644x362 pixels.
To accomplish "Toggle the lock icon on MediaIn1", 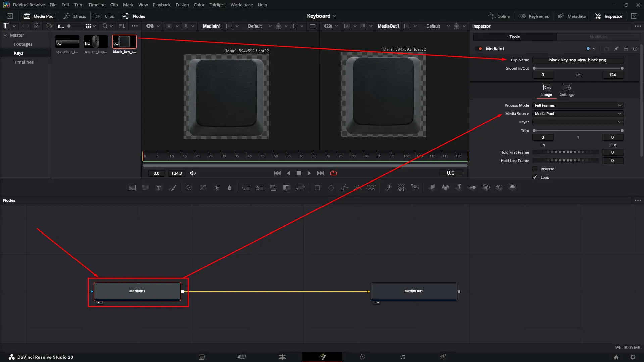I will [626, 49].
